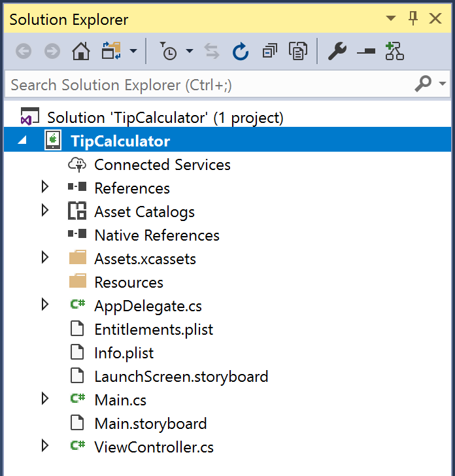Screen dimensions: 455x476
Task: Expand ViewController.cs file node
Action: pyautogui.click(x=45, y=445)
